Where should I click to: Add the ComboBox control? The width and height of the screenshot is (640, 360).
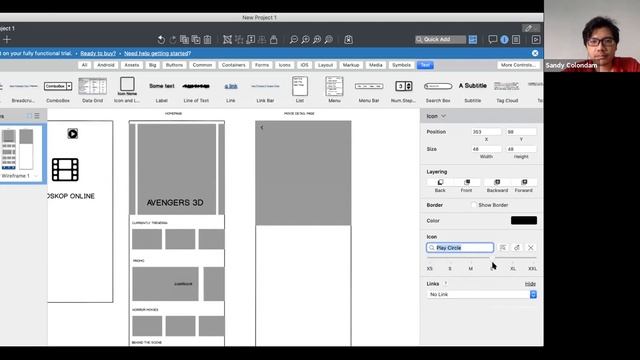58,90
